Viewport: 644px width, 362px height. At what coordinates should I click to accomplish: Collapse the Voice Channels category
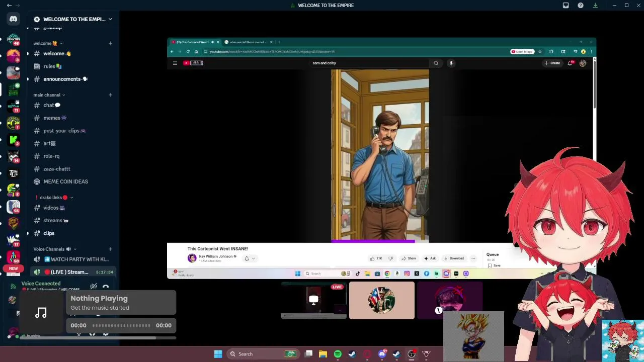[55, 249]
